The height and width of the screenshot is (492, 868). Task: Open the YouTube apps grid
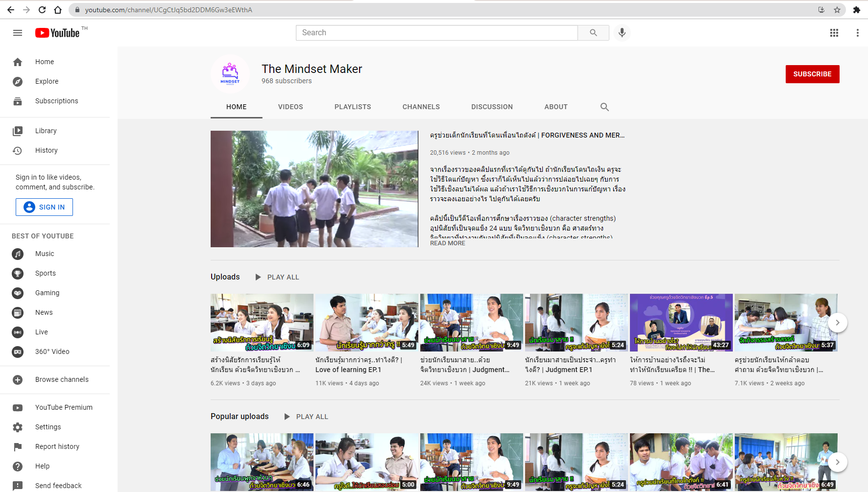point(834,33)
